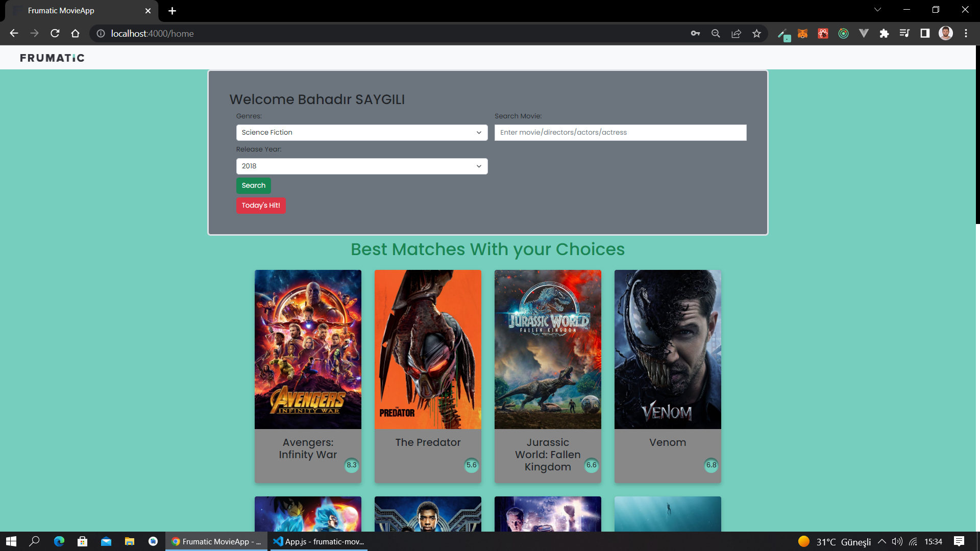Open the Genres dropdown

pyautogui.click(x=361, y=132)
